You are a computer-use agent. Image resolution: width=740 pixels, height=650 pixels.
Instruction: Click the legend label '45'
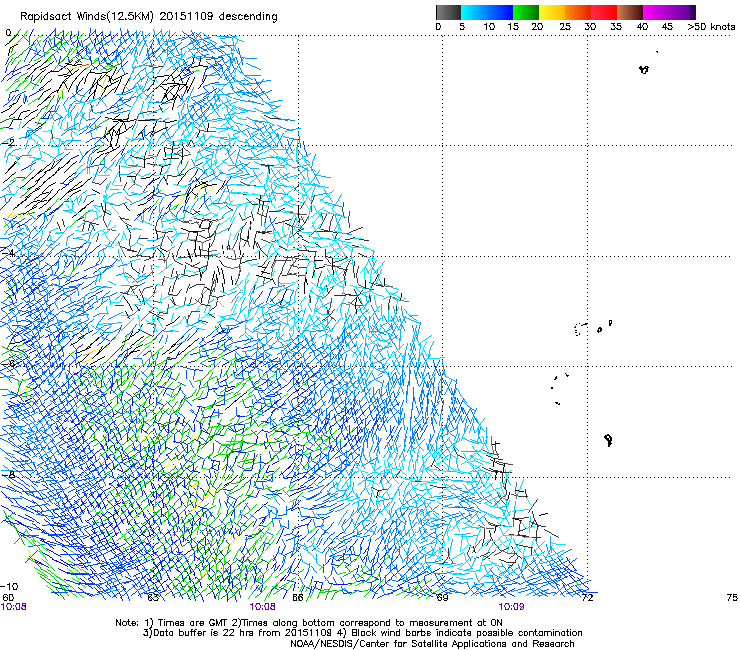tap(667, 27)
